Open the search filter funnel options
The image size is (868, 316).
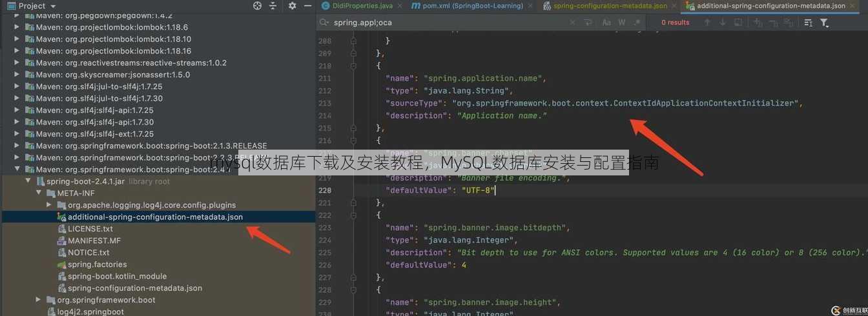click(825, 23)
